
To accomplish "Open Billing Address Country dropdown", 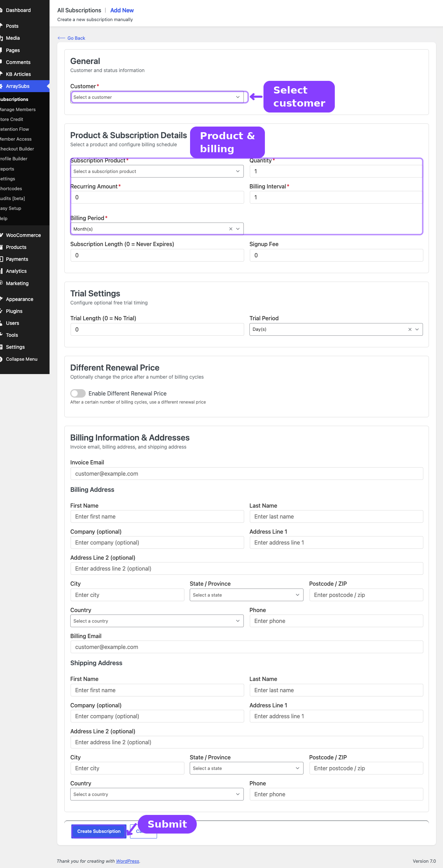I will click(157, 621).
